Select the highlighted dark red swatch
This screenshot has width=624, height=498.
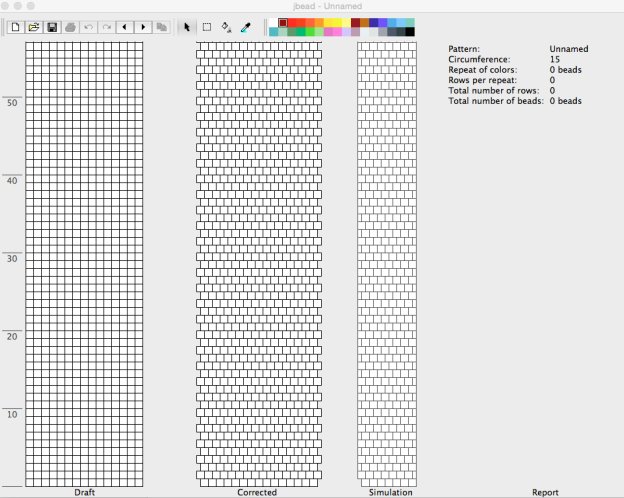[x=283, y=23]
